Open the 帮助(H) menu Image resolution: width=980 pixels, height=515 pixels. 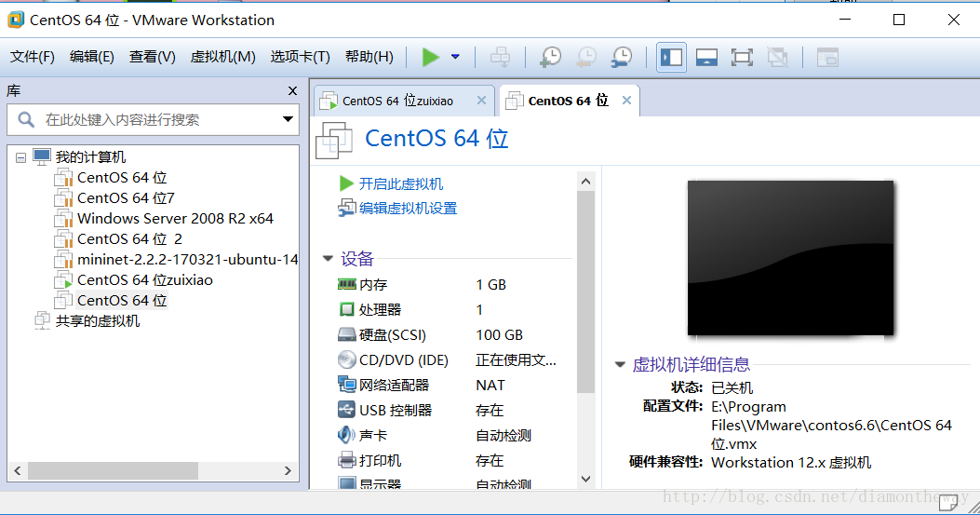tap(369, 57)
